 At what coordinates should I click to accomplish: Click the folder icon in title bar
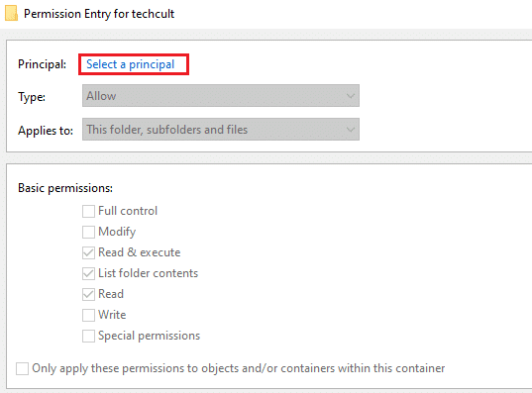tap(11, 14)
